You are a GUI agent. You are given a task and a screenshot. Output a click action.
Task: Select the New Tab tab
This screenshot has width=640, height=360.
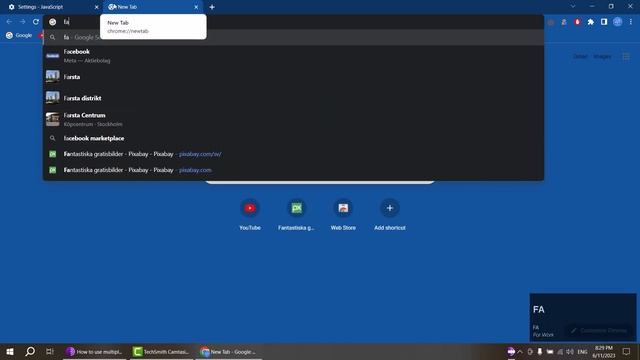click(x=153, y=7)
